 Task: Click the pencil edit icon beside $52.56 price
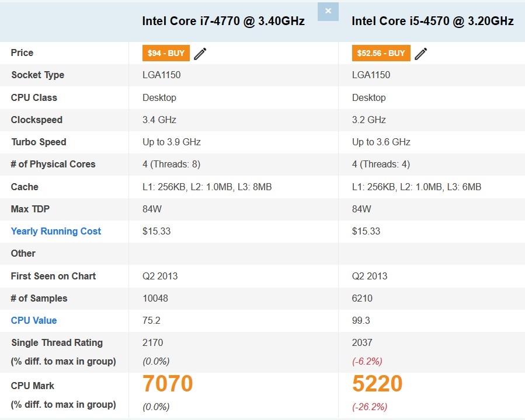[421, 54]
